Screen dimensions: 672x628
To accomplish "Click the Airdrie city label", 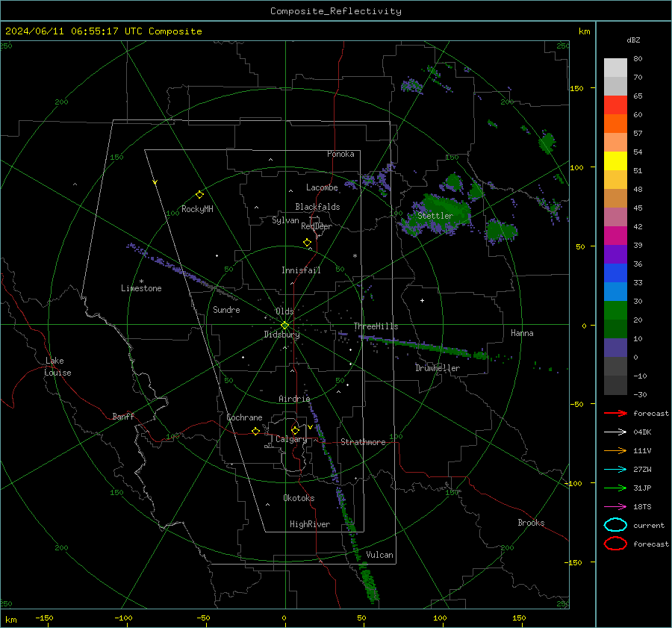I will (x=294, y=399).
